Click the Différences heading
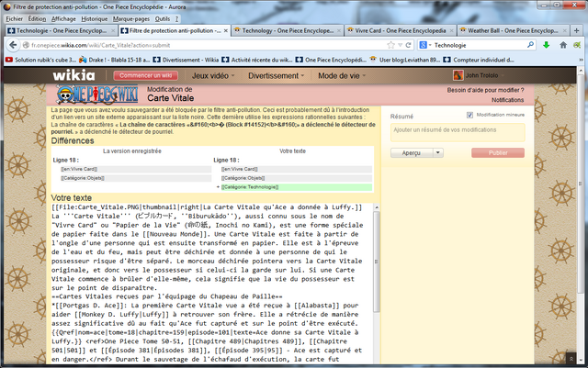The image size is (588, 368). (73, 141)
